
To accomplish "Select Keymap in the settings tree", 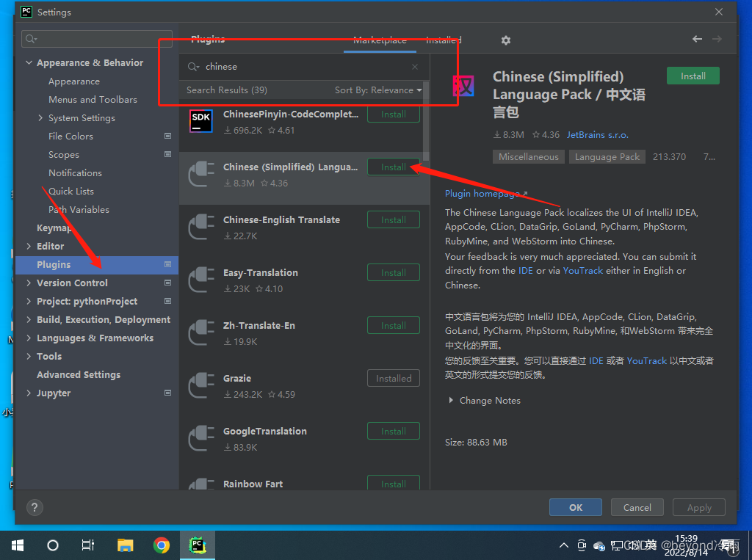I will click(54, 228).
